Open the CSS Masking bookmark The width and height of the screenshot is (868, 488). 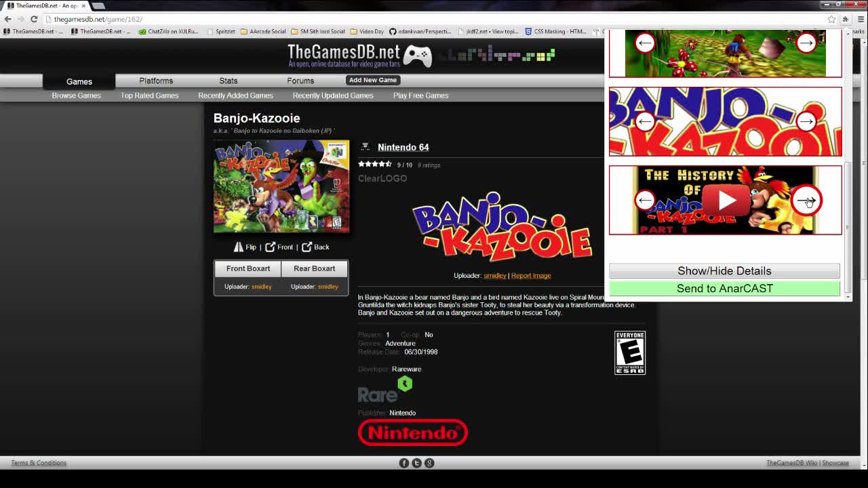click(555, 31)
